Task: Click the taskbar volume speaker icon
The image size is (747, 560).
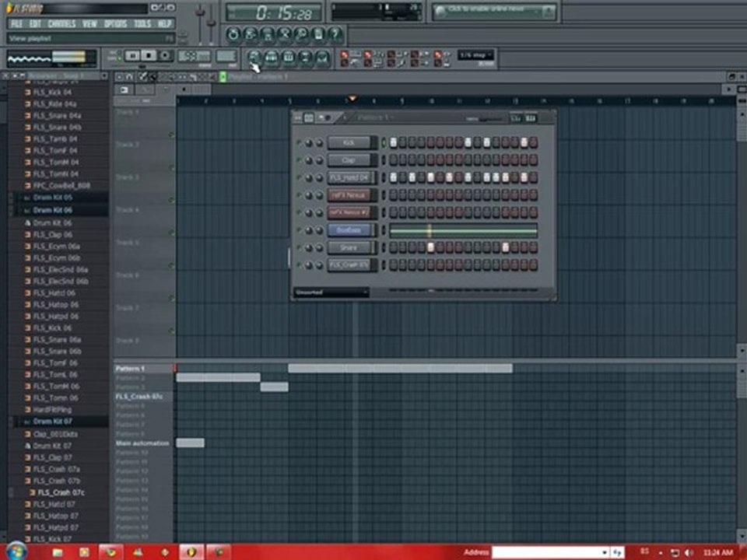Action: (x=689, y=552)
